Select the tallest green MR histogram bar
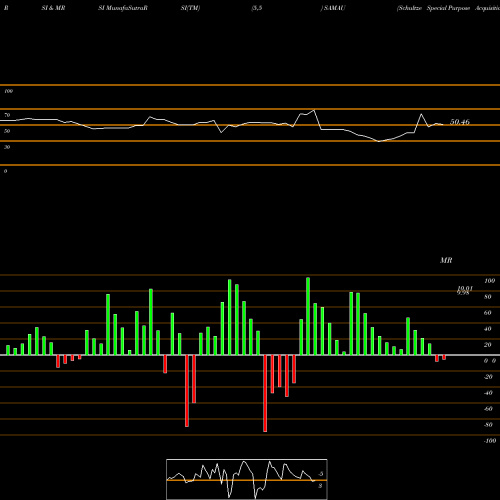The image size is (500, 500). [x=308, y=316]
